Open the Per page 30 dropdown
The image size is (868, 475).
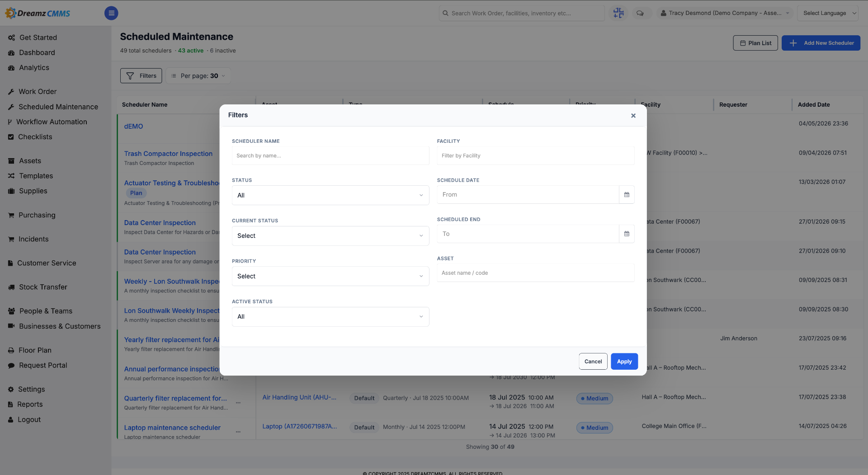pyautogui.click(x=198, y=76)
